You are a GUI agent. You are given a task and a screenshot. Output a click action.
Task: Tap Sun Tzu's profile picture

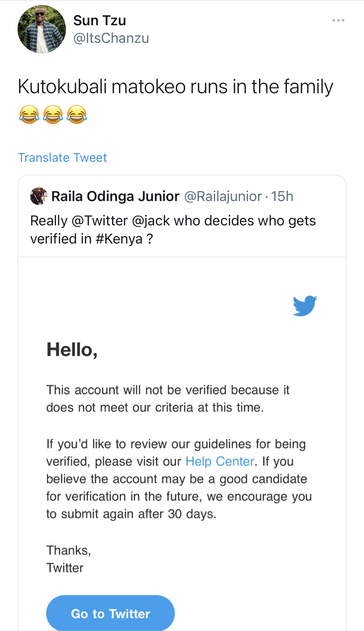(42, 29)
